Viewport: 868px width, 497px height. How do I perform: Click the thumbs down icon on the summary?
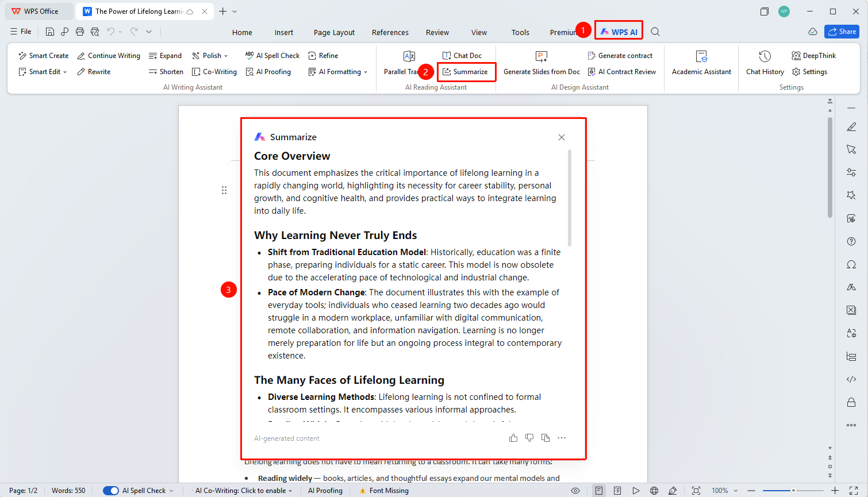click(x=529, y=438)
